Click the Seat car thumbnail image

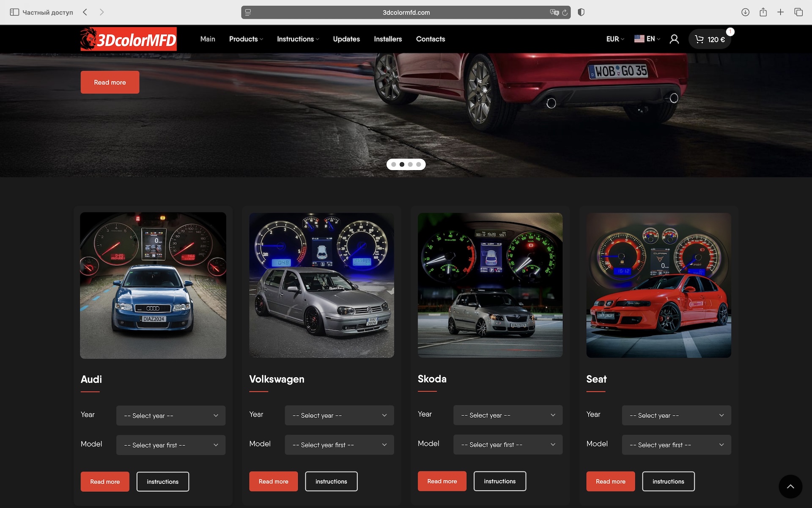click(x=658, y=285)
